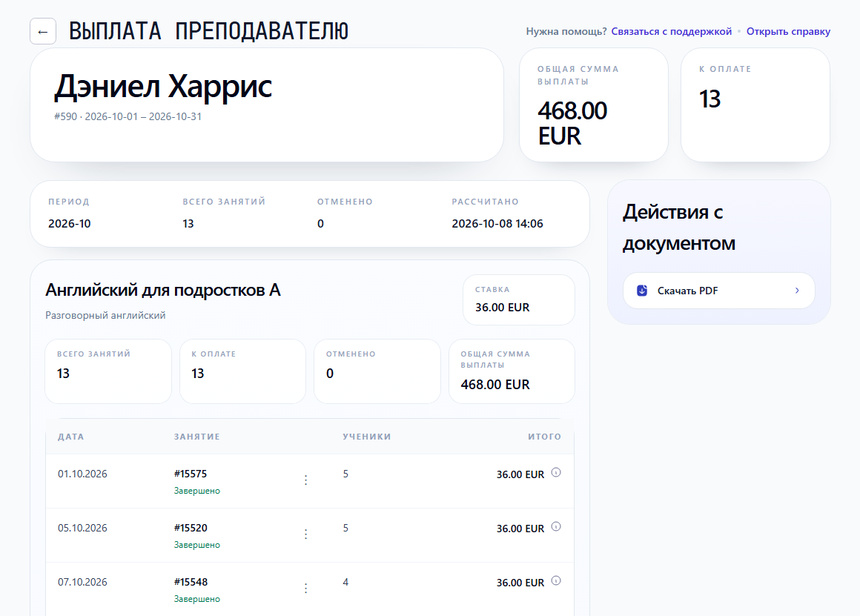
Task: Click the teacher name Дэниел Харрис
Action: tap(163, 86)
